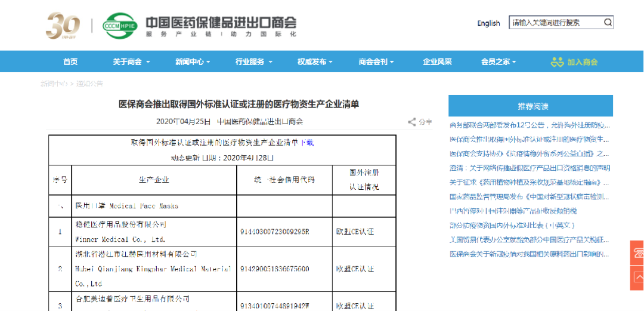The image size is (644, 311).
Task: Expand the 新闻中心 dropdown menu
Action: point(193,61)
